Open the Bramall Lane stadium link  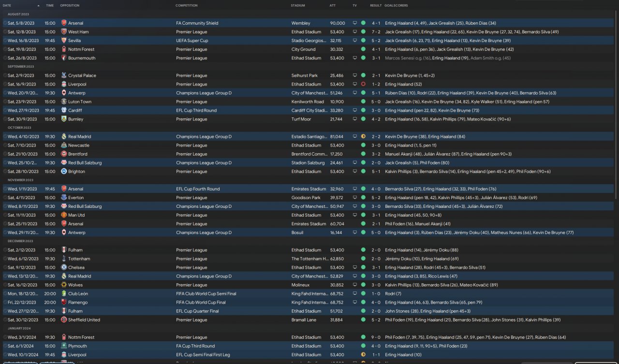pos(304,320)
